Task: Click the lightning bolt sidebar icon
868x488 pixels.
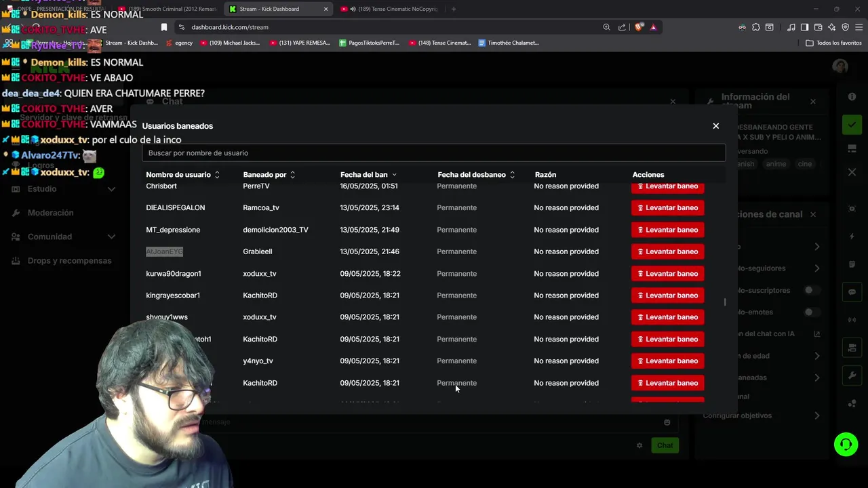Action: pos(852,237)
